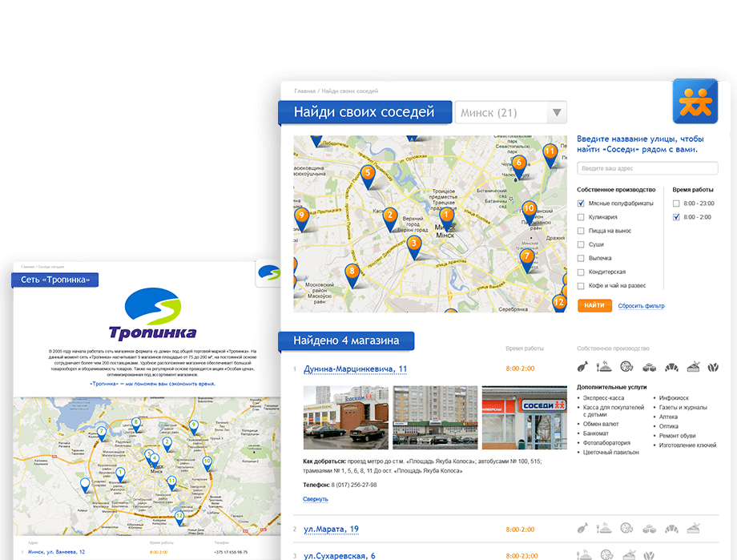This screenshot has height=560, width=737.
Task: Click blue pin 7 on the Тропинка map
Action: 102,433
